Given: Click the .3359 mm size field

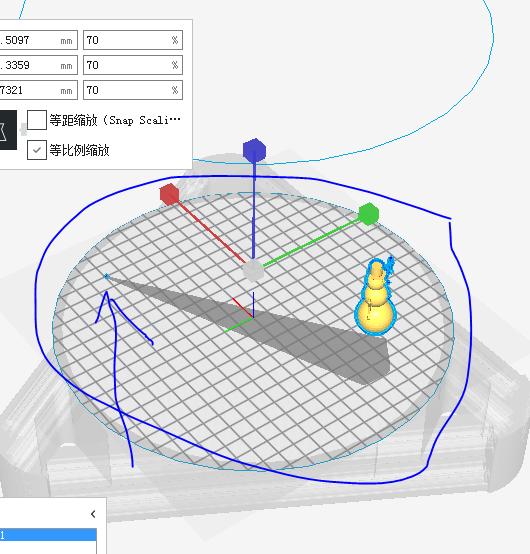Looking at the screenshot, I should click(x=39, y=65).
